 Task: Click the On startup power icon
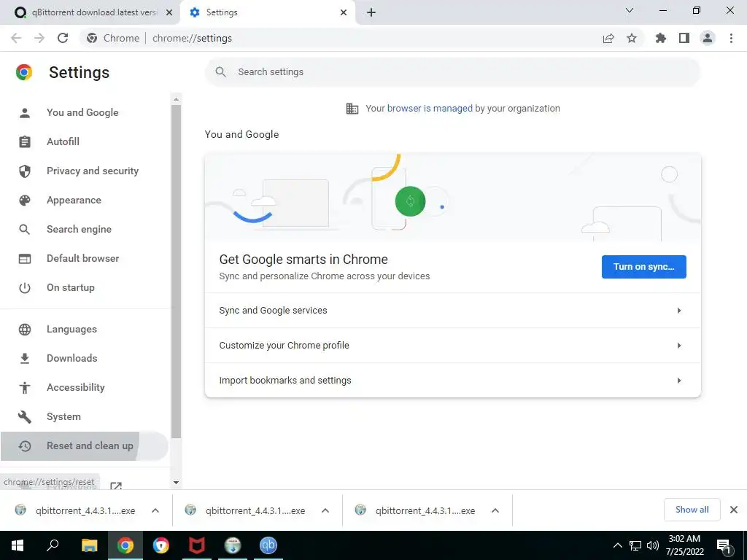[x=25, y=288]
